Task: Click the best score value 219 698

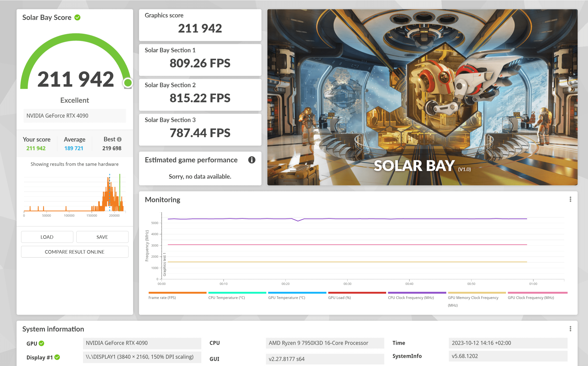Action: click(112, 148)
